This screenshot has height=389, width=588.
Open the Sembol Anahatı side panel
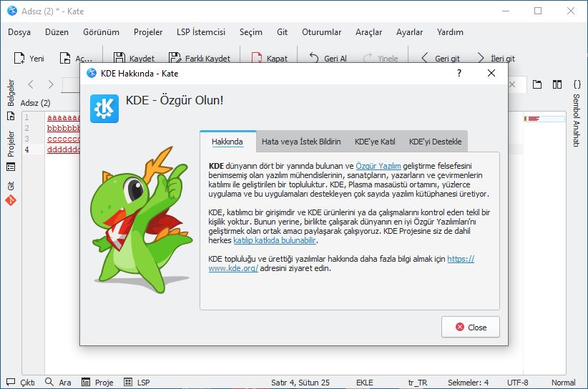577,114
